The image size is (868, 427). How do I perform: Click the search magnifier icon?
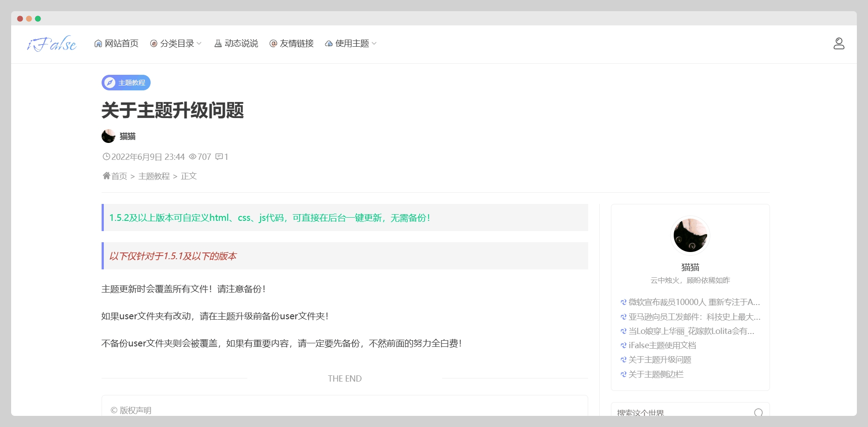(758, 413)
